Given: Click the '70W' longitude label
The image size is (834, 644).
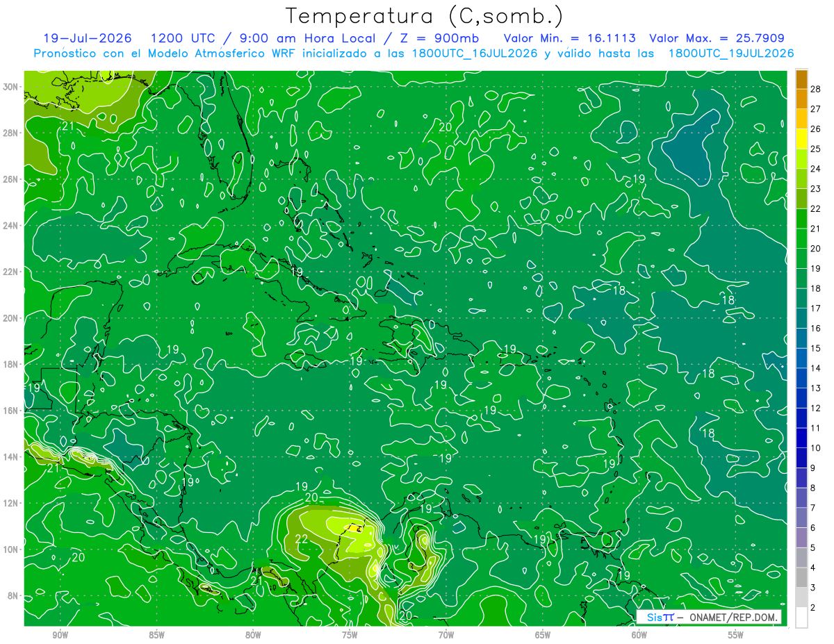Looking at the screenshot, I should click(x=446, y=635).
